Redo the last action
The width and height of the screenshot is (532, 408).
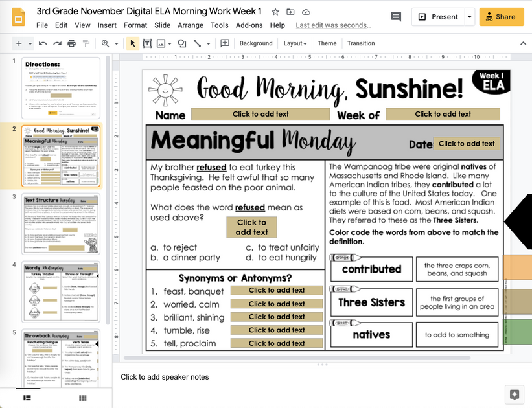click(x=53, y=43)
